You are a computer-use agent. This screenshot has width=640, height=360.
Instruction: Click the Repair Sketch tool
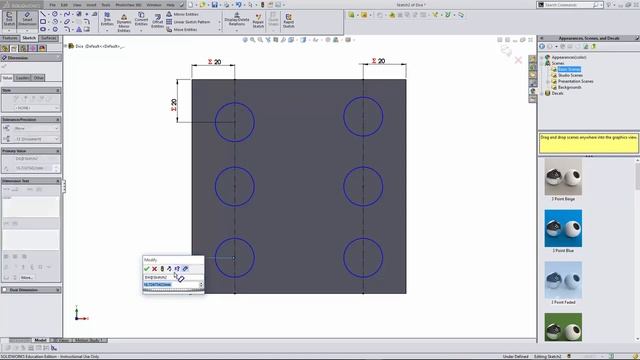coord(258,21)
